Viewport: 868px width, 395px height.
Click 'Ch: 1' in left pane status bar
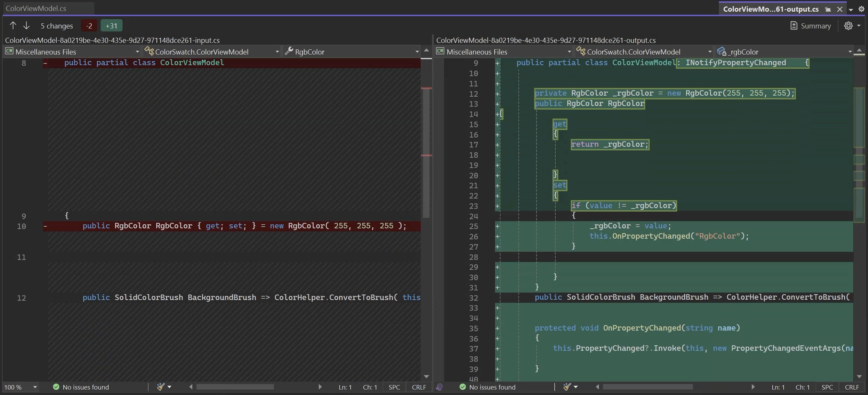pyautogui.click(x=370, y=387)
